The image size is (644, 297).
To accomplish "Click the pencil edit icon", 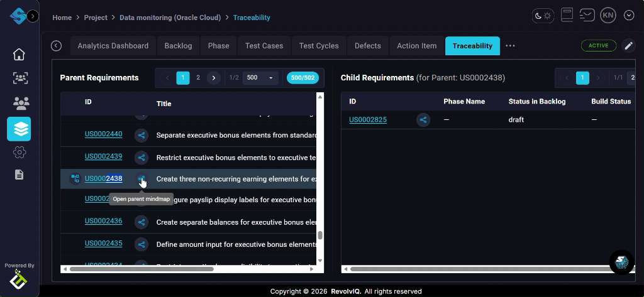I will pos(628,46).
